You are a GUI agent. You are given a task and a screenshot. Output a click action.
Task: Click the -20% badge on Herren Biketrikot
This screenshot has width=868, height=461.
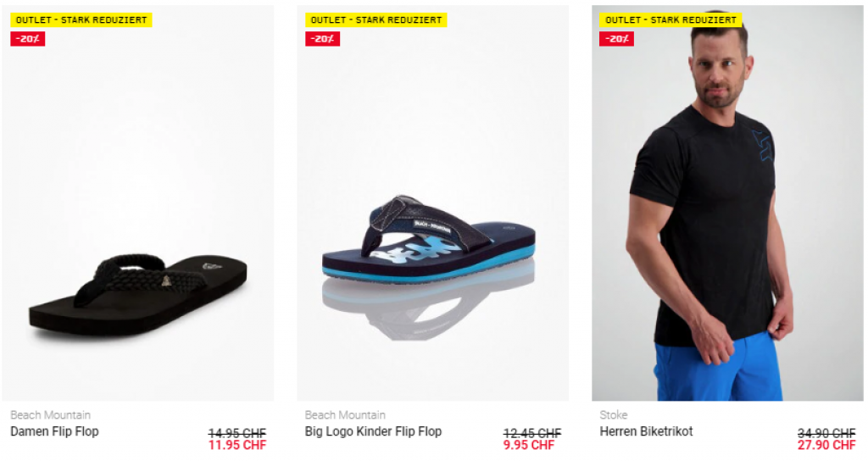click(617, 39)
